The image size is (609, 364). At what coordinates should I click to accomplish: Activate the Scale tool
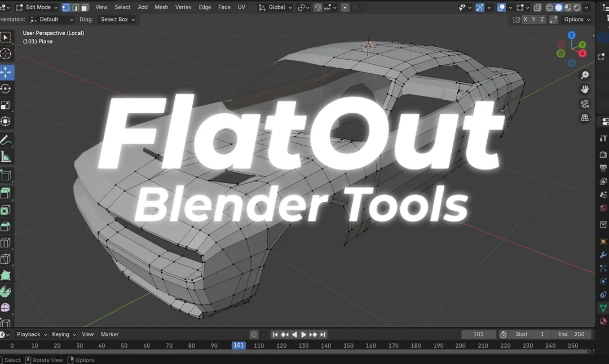pos(6,105)
